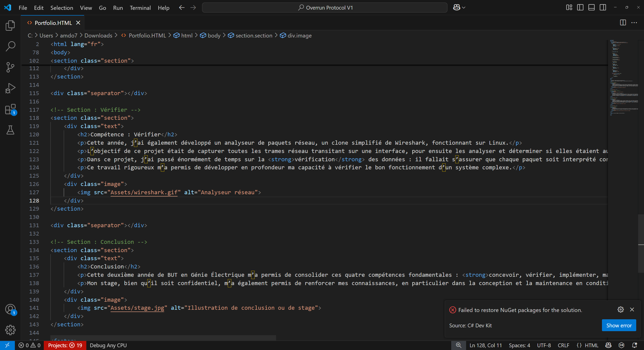Click the C# Dev Kit status icon
The height and width of the screenshot is (350, 644).
point(621,345)
